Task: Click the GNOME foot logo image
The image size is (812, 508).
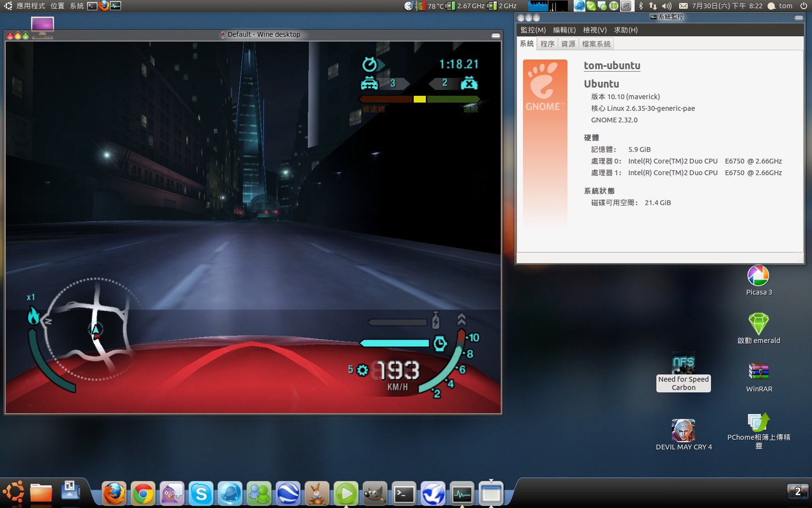Action: (x=545, y=87)
